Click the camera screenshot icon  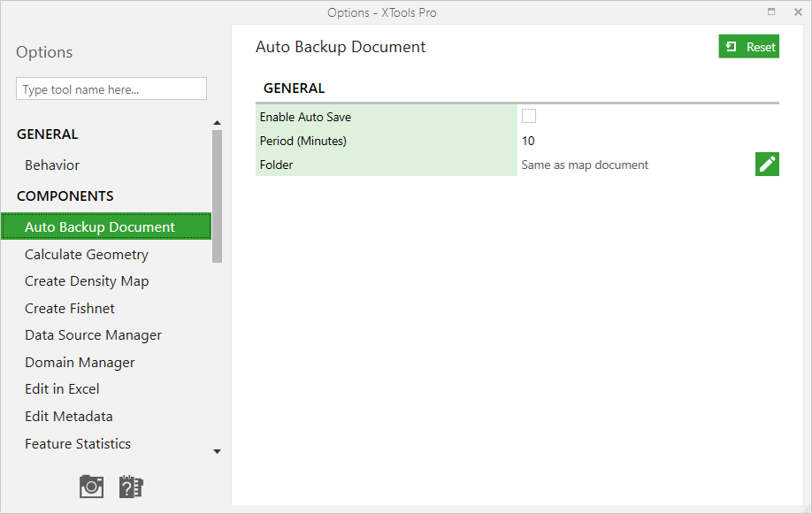91,487
